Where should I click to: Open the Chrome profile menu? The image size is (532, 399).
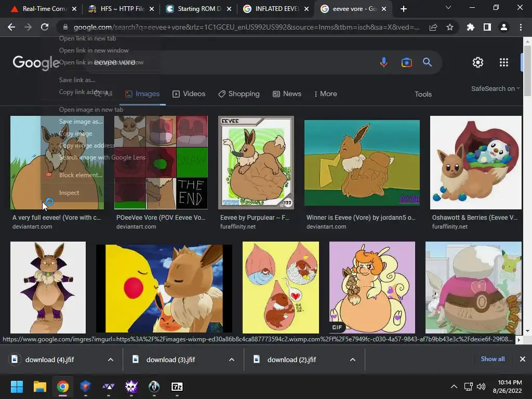[x=504, y=27]
